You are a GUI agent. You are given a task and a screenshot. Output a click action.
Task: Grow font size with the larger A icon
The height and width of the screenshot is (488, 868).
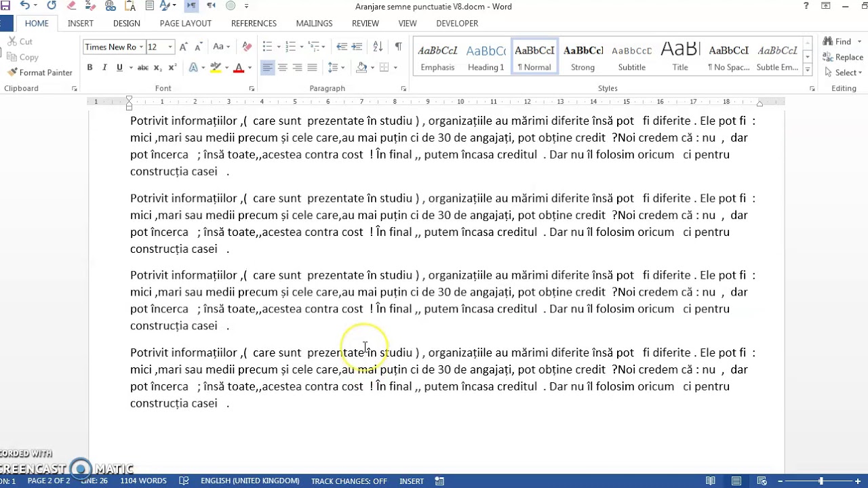[x=183, y=47]
